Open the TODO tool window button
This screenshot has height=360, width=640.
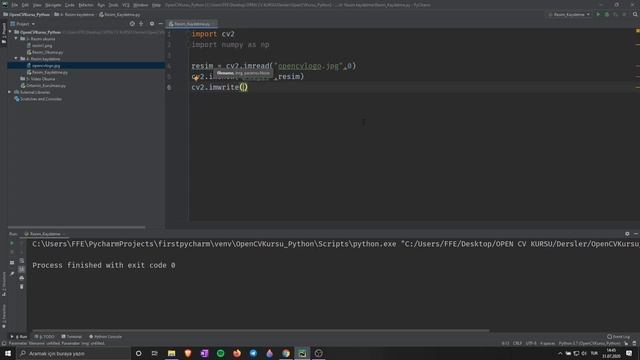tap(44, 337)
